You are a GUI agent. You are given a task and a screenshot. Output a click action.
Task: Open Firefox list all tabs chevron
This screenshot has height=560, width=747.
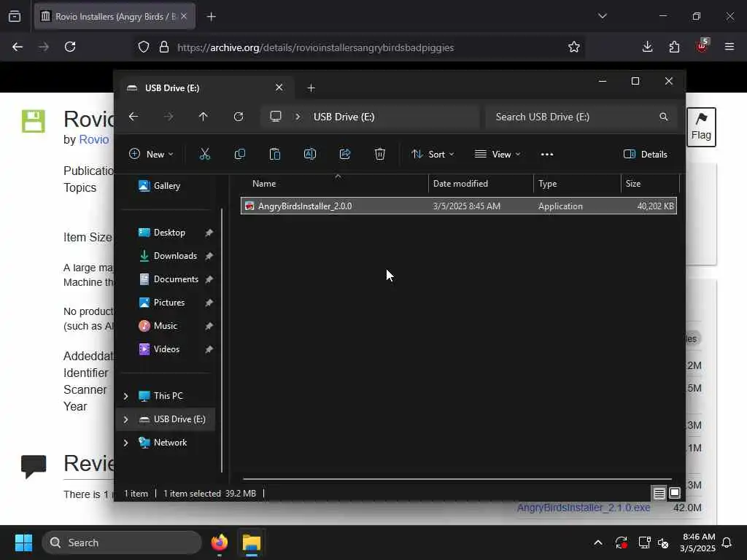tap(603, 16)
